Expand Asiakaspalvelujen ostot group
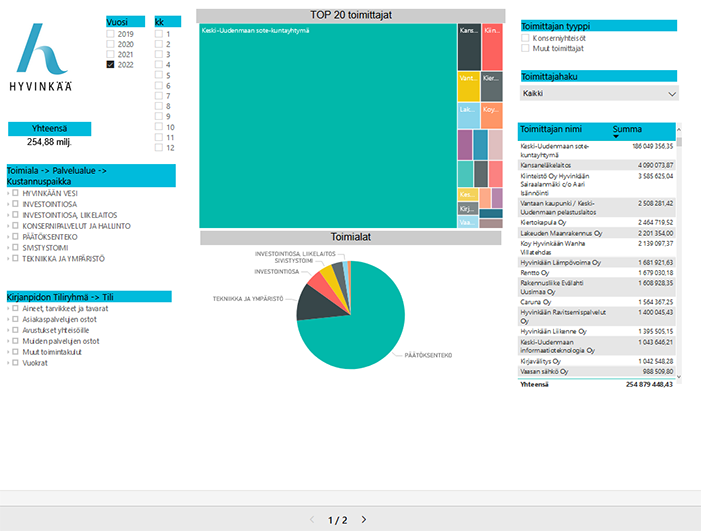 coord(8,320)
